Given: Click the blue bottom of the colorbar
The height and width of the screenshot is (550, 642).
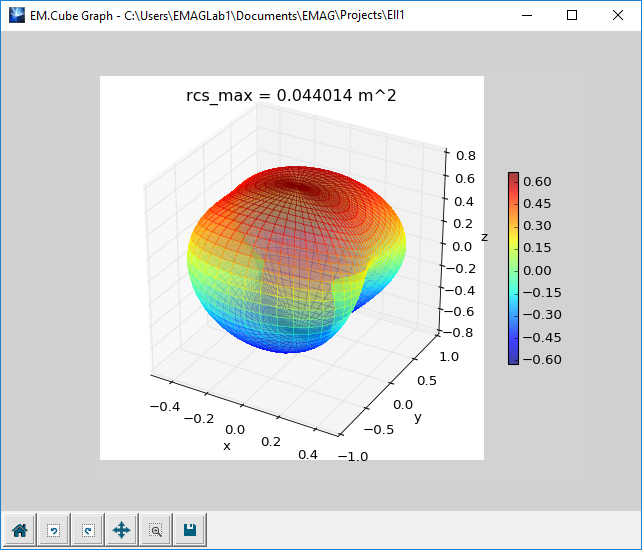Looking at the screenshot, I should pos(513,358).
